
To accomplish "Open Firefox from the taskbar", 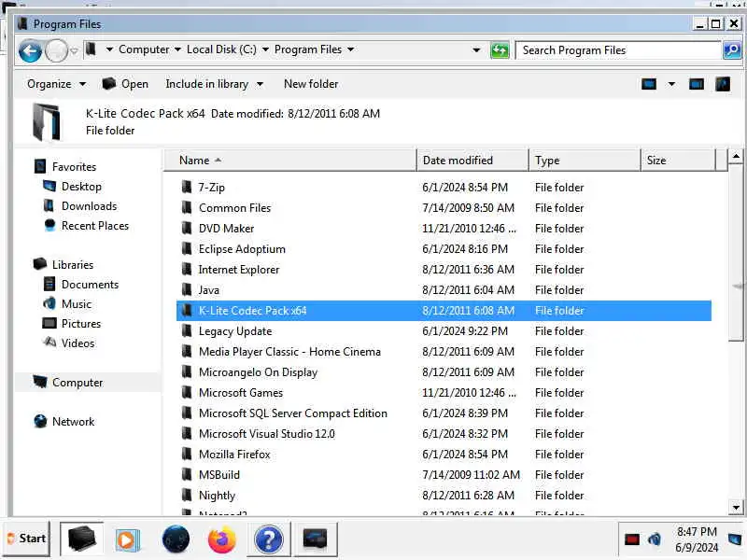I will coord(221,539).
